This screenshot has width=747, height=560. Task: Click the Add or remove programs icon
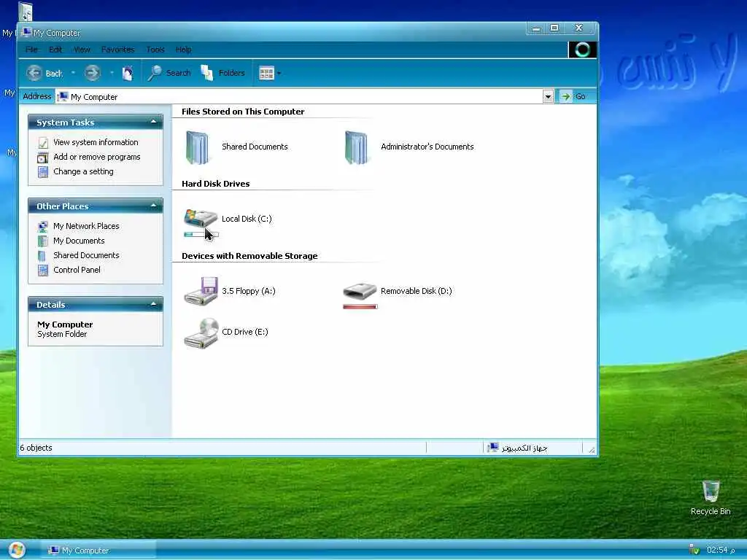(43, 157)
